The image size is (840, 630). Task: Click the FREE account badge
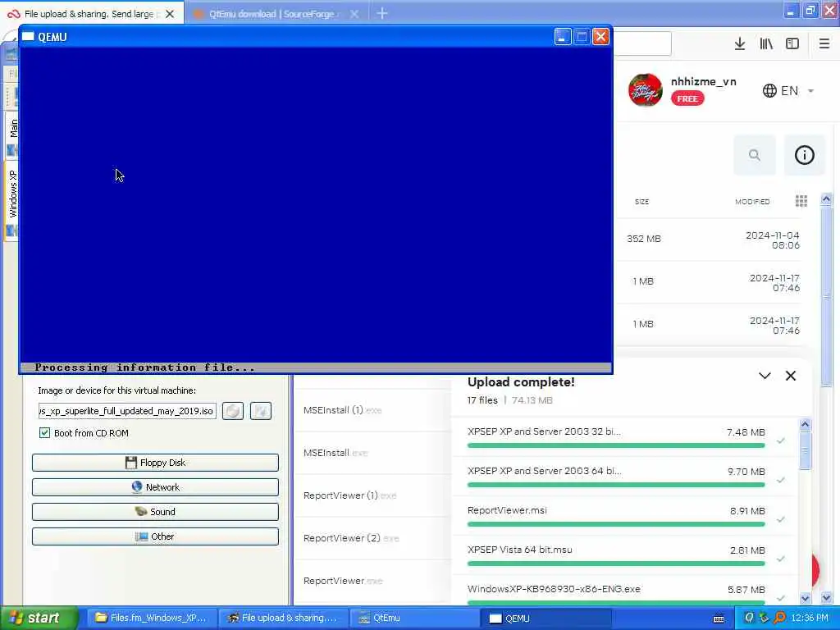(x=687, y=98)
